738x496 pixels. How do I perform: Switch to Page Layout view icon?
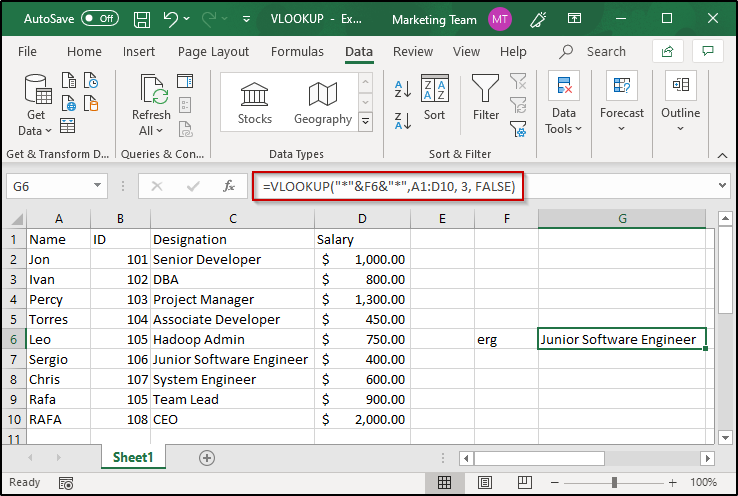[x=484, y=482]
